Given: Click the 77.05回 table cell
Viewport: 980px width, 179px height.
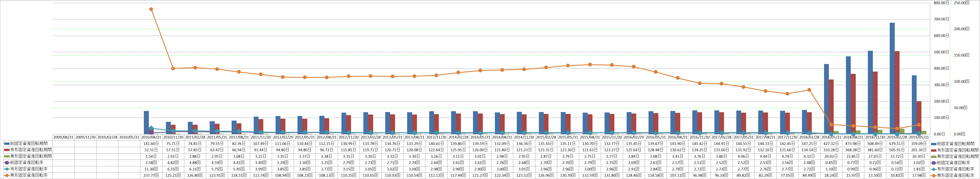Looking at the screenshot, I should [788, 176].
